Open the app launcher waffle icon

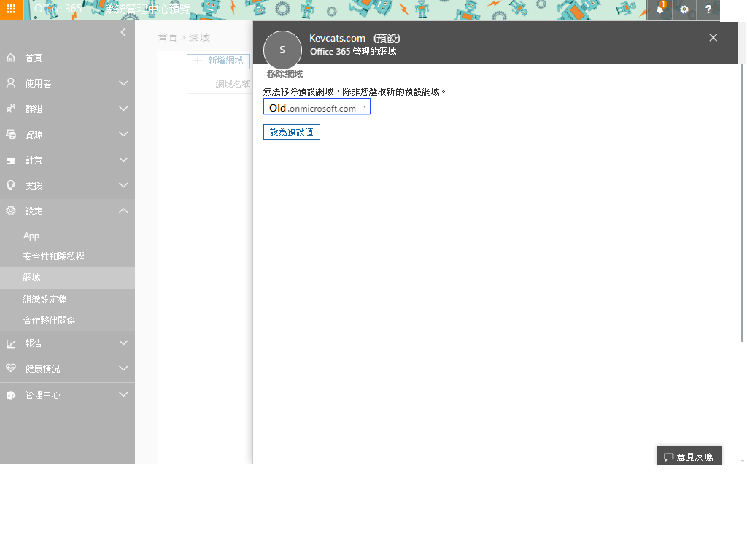tap(11, 9)
